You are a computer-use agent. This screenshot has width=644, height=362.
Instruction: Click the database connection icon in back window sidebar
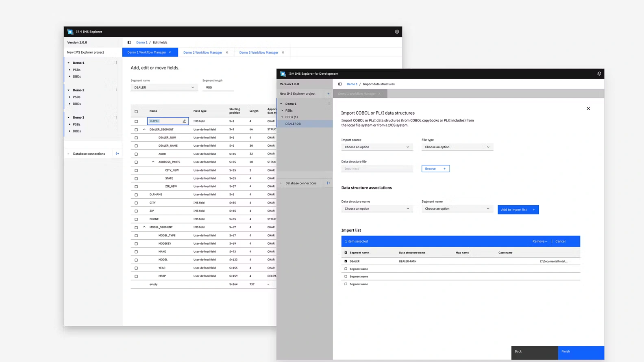pyautogui.click(x=117, y=154)
